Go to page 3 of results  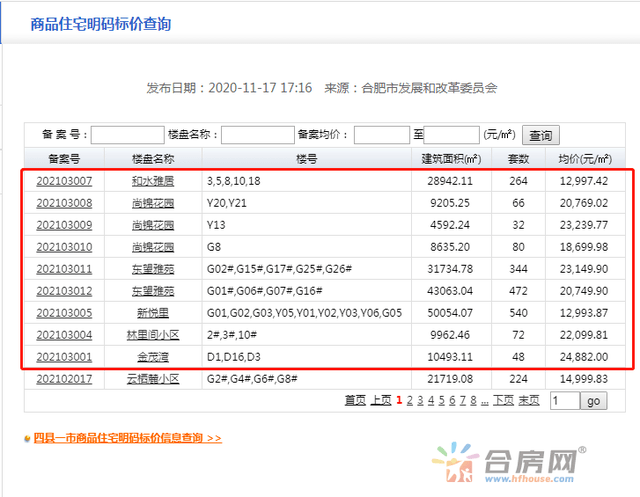pyautogui.click(x=420, y=401)
